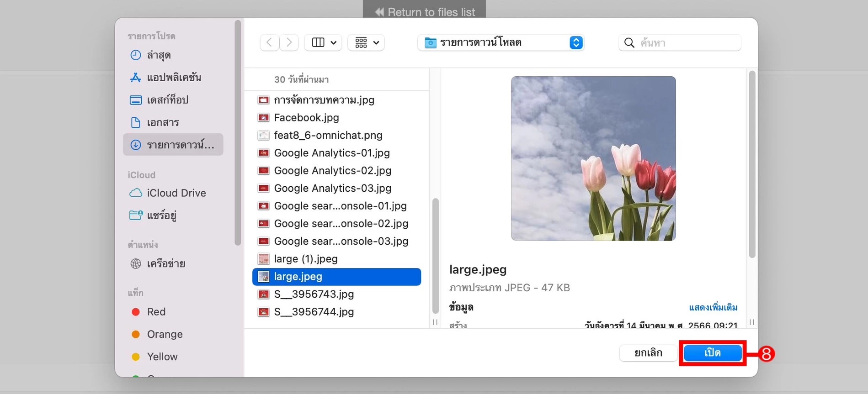Select feat8_6-omnichat.png file
Image resolution: width=868 pixels, height=394 pixels.
(328, 136)
